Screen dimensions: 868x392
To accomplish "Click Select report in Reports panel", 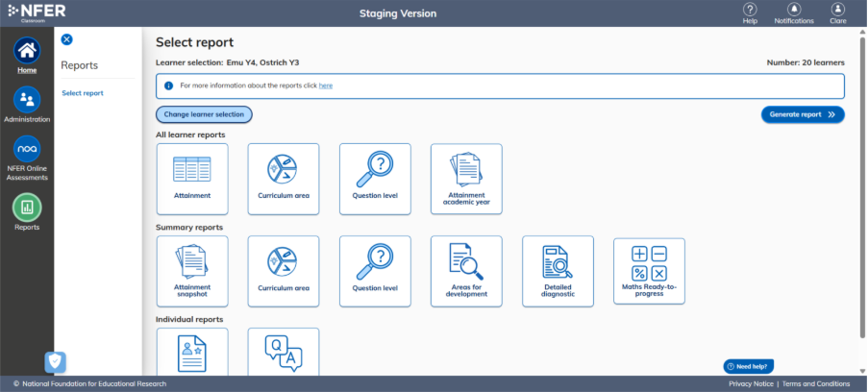I will click(x=83, y=93).
